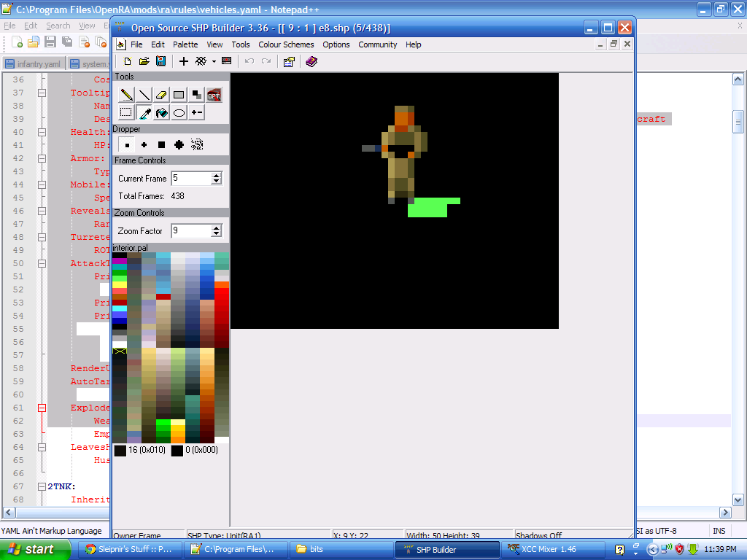Click Open file folder icon in SHP Builder
The image size is (747, 560).
point(144,61)
